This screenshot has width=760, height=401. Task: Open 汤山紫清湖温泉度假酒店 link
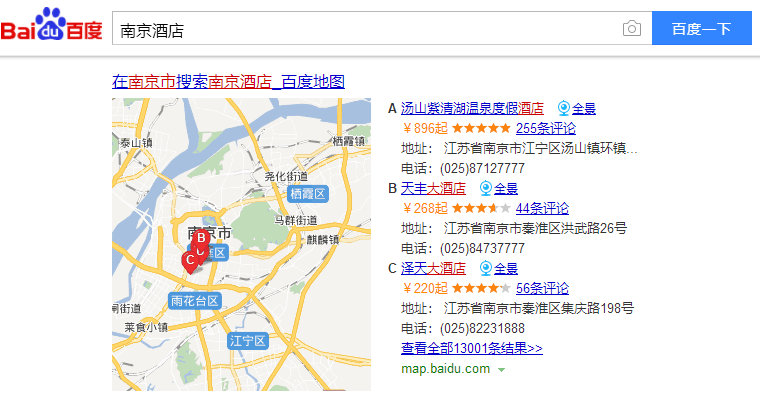click(472, 108)
